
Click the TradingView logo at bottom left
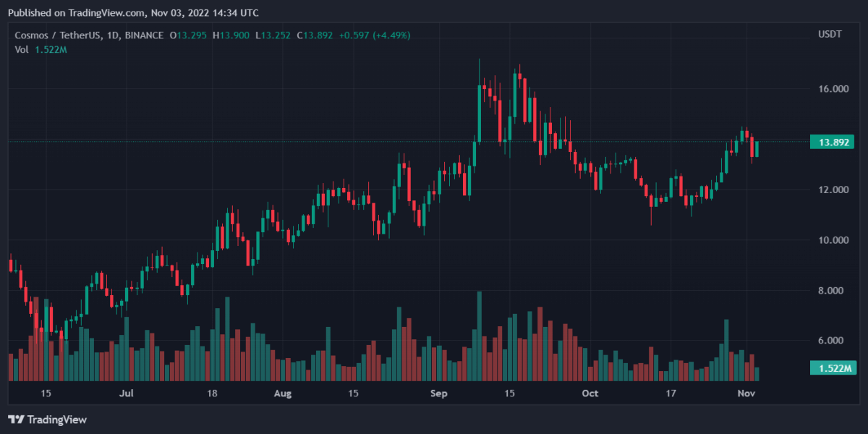click(x=47, y=420)
